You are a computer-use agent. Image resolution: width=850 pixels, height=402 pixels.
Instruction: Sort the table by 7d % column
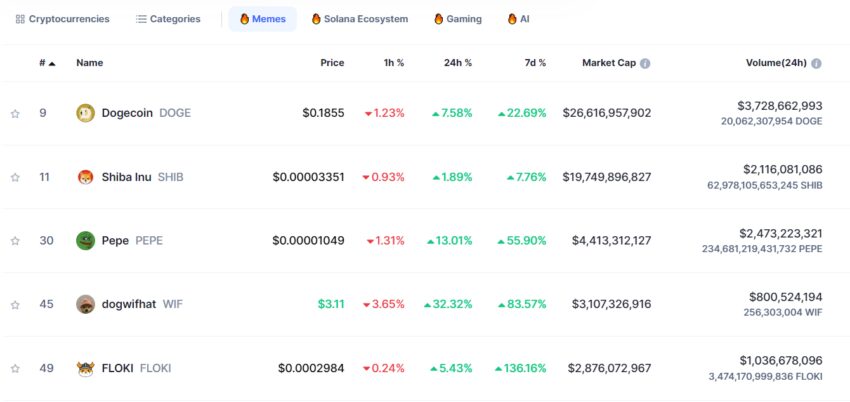tap(535, 63)
